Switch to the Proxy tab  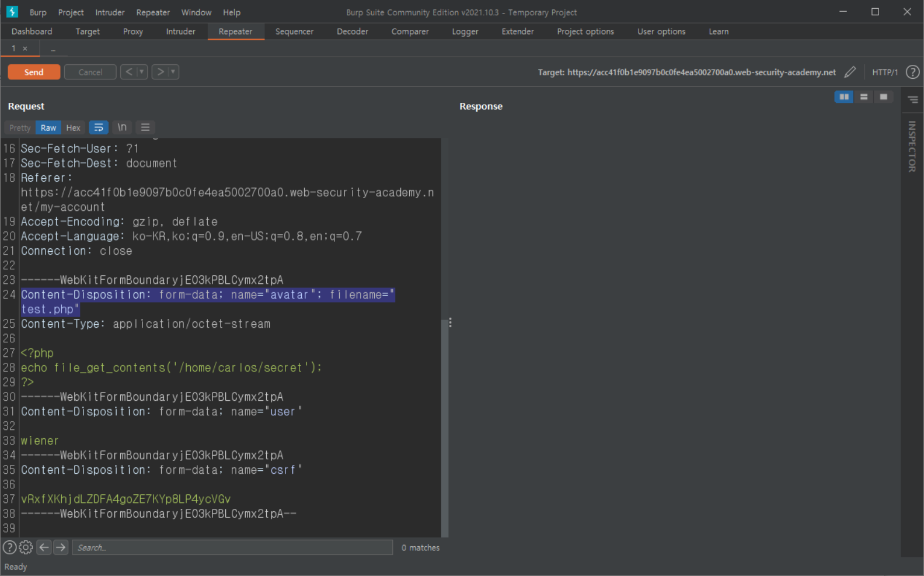133,32
